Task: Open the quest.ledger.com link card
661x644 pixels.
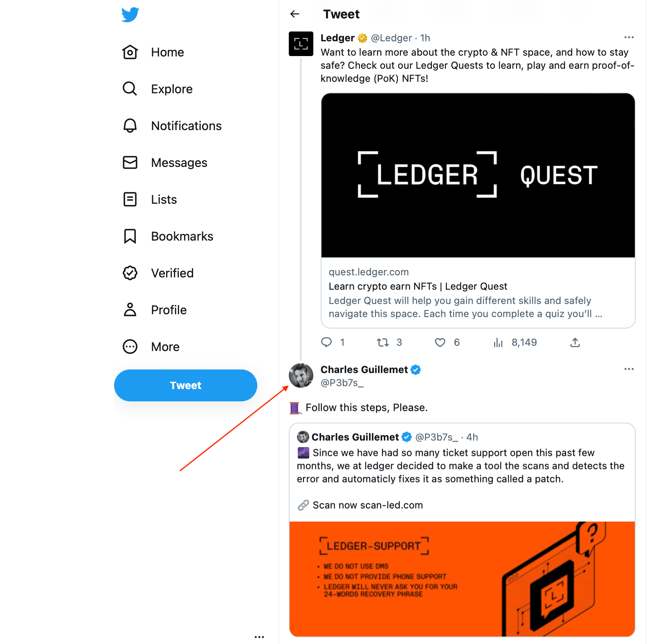Action: (x=478, y=292)
